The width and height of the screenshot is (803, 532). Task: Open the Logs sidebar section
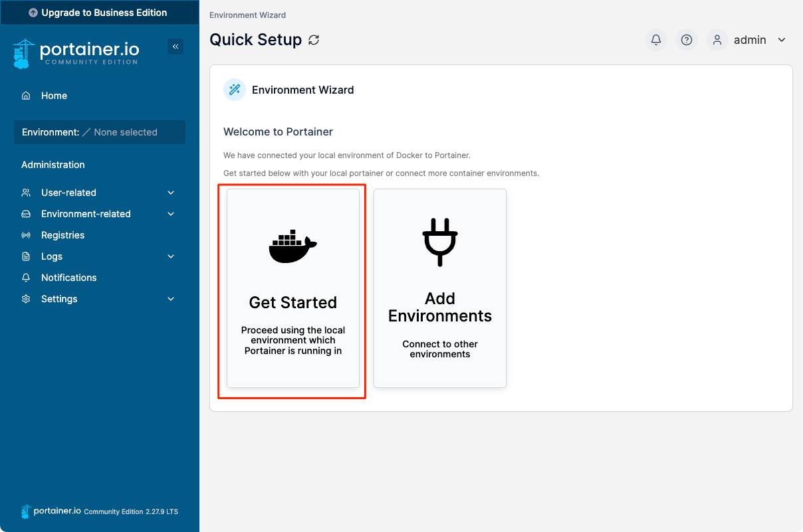tap(100, 256)
